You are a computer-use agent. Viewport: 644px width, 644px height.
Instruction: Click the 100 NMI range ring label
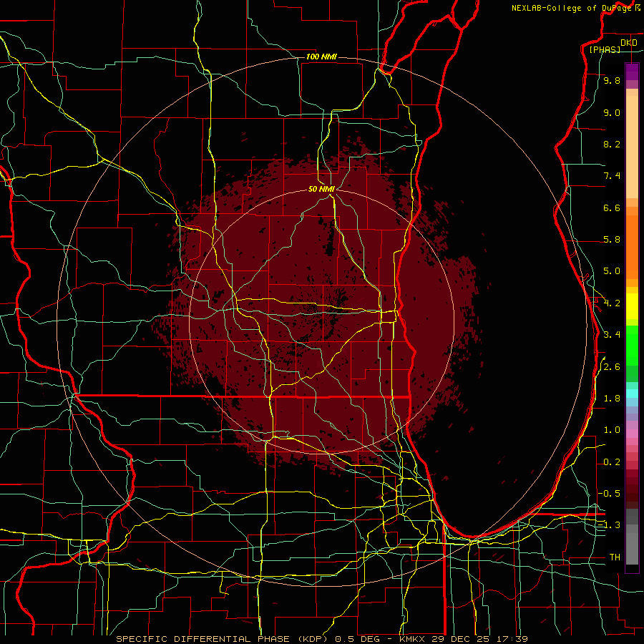[321, 57]
